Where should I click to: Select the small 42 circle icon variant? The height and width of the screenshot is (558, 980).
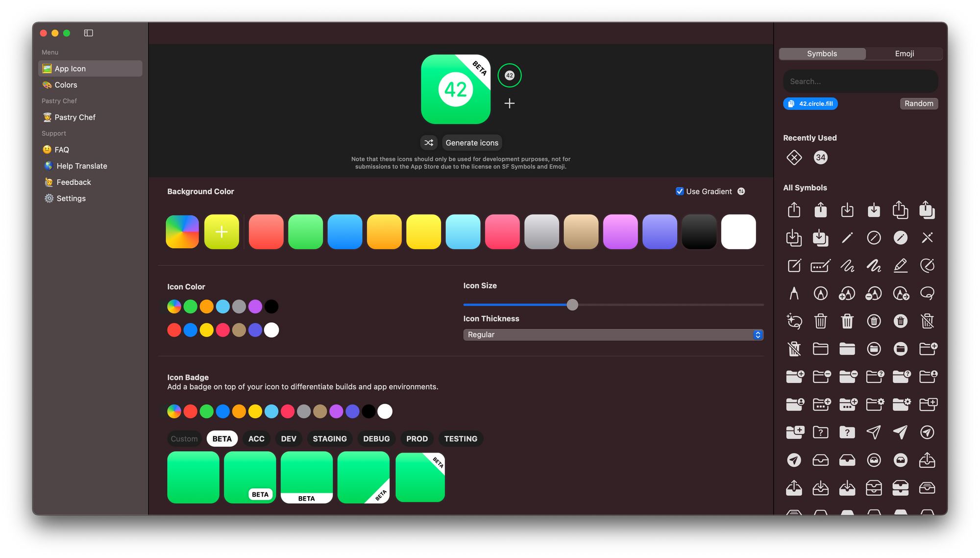pos(510,76)
